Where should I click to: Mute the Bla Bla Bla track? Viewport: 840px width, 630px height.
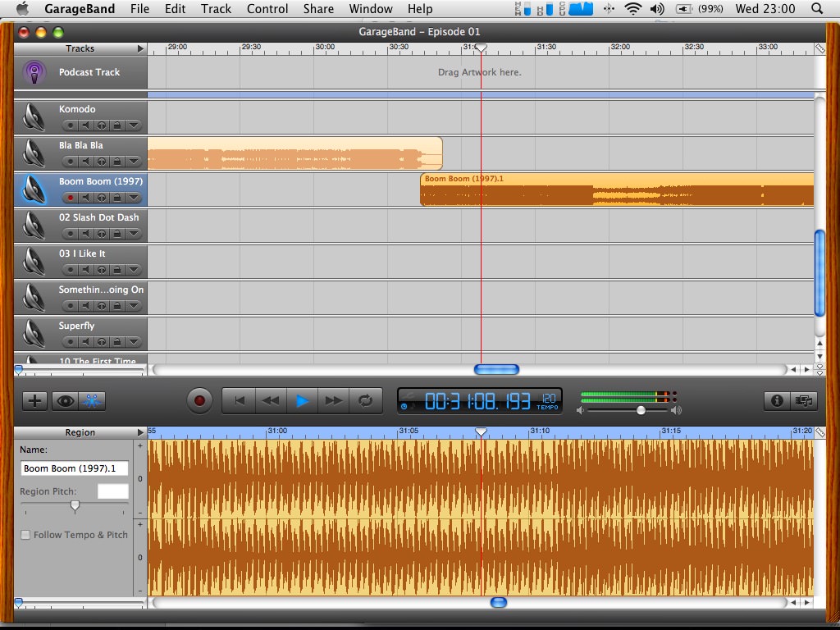point(85,162)
